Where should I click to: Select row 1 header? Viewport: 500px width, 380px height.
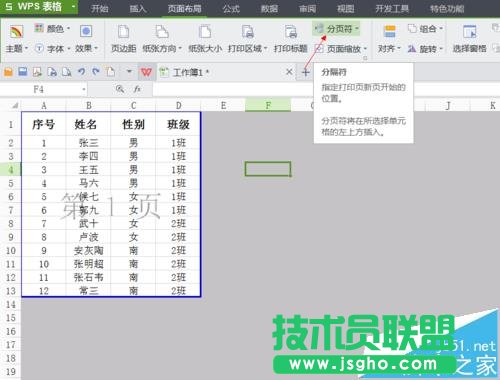point(11,125)
